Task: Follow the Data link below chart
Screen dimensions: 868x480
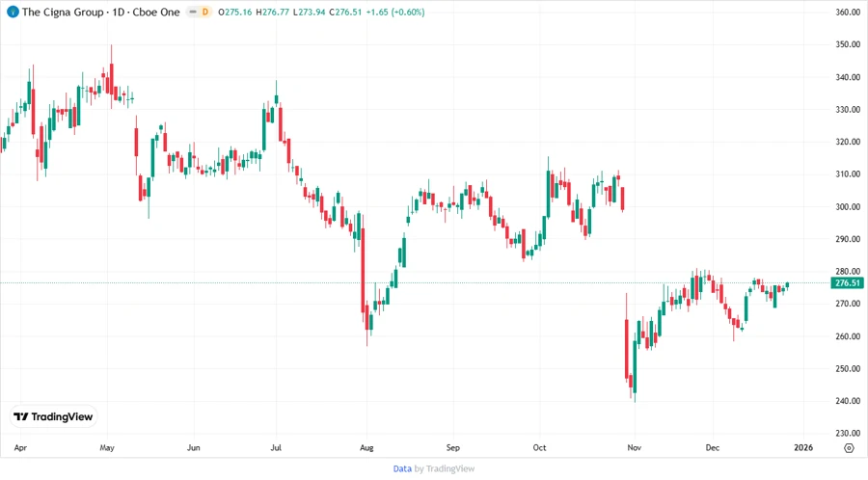Action: point(402,469)
